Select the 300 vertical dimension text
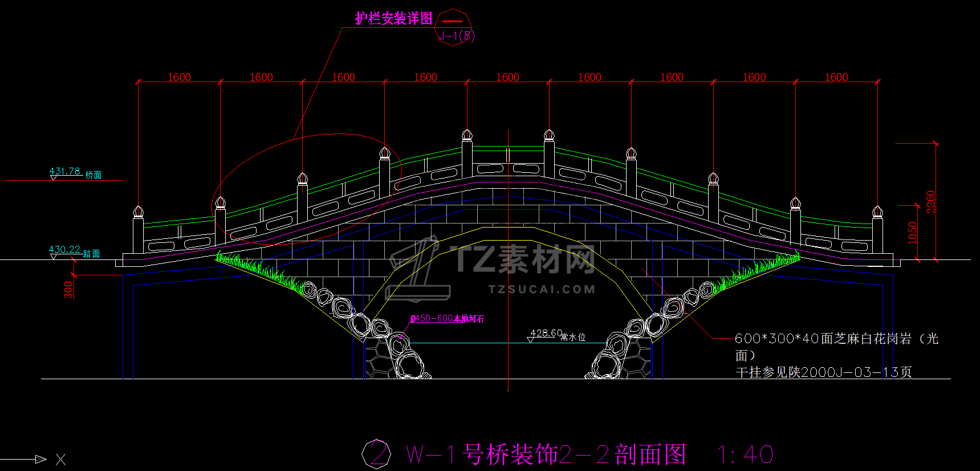Viewport: 980px width, 471px height. 68,290
